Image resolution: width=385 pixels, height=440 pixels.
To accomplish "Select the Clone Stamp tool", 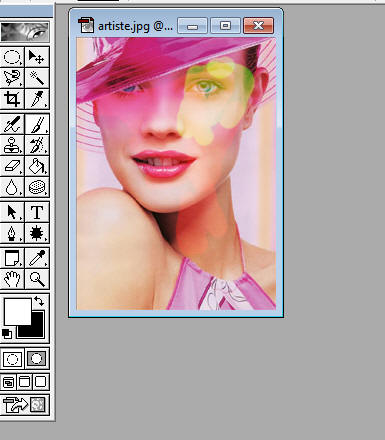I will pos(12,145).
